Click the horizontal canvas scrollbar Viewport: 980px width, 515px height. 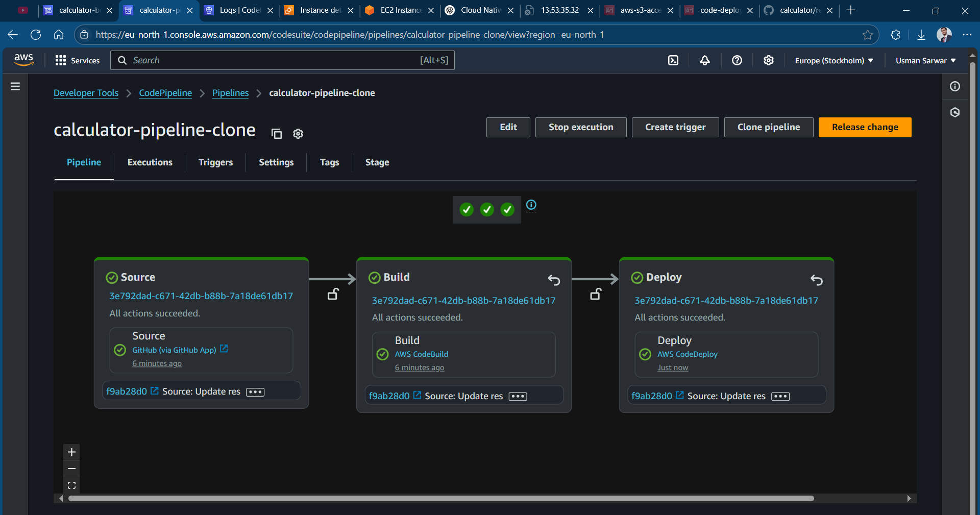click(x=441, y=499)
